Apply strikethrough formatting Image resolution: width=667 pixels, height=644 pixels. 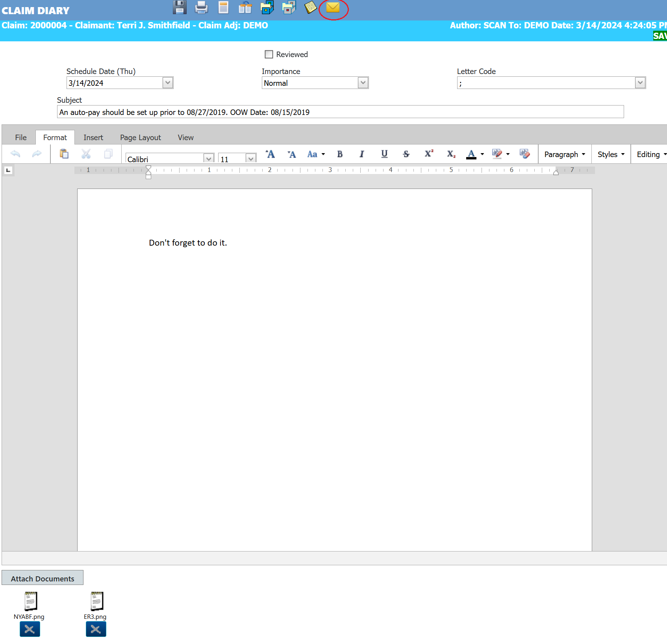tap(406, 154)
